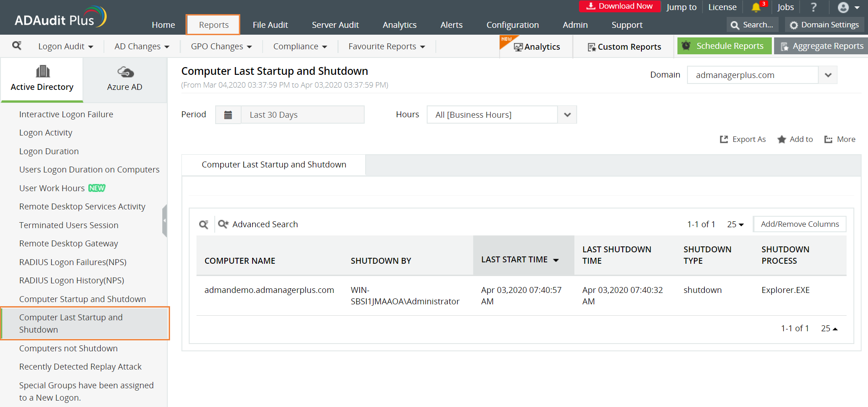
Task: Click the Schedule Reports button
Action: pos(724,46)
